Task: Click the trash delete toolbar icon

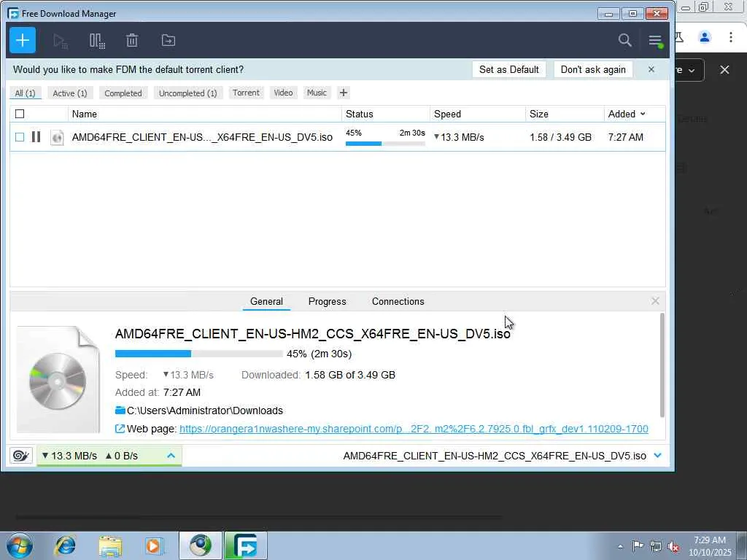Action: point(132,41)
